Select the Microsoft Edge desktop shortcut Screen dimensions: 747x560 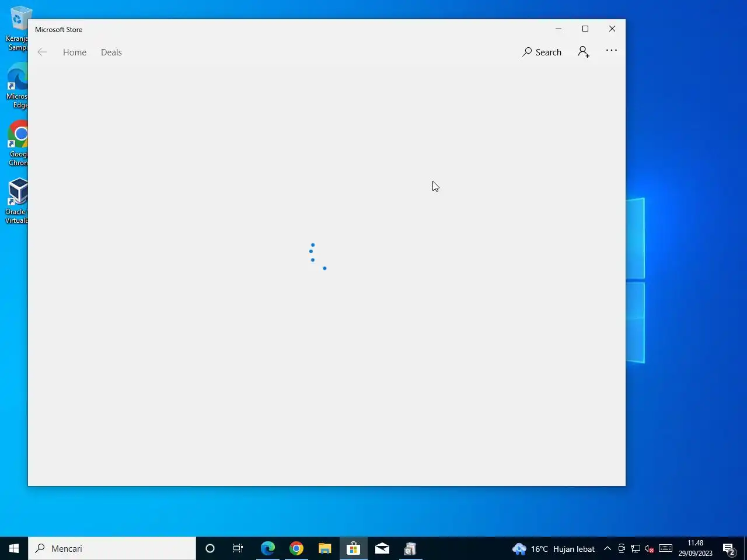point(18,86)
